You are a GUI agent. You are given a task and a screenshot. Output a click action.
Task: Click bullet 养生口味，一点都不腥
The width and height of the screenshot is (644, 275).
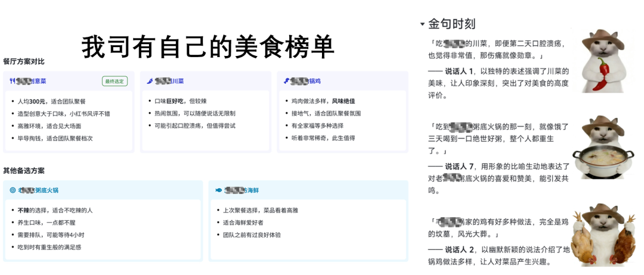click(x=47, y=223)
